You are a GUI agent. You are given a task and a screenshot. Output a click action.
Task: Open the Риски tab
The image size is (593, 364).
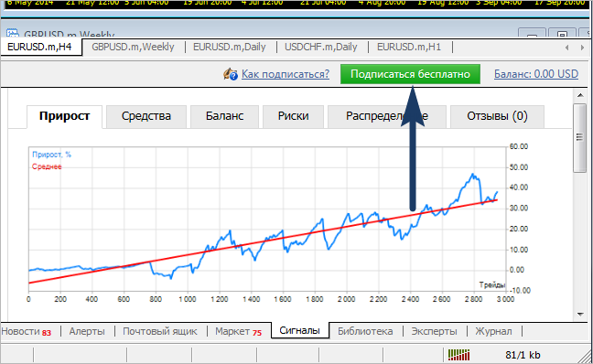point(293,116)
